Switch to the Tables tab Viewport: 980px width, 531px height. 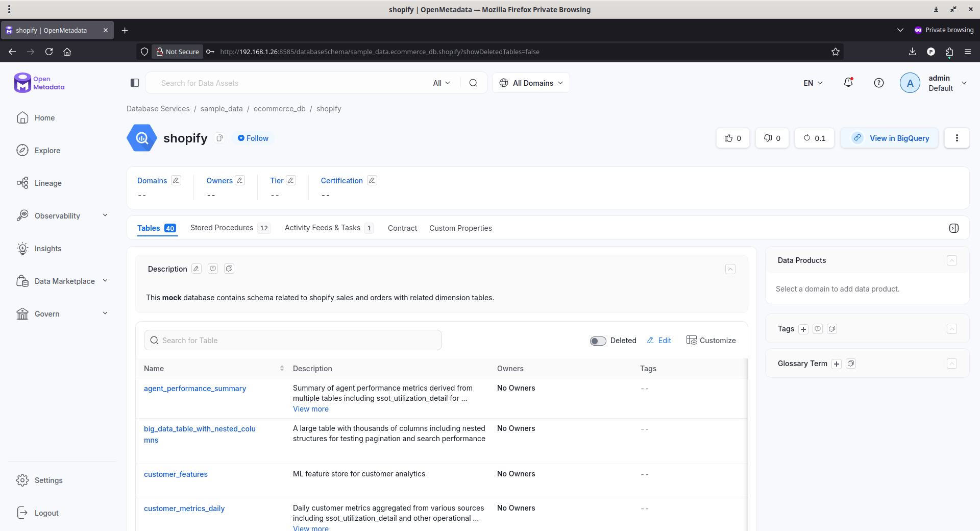point(157,228)
